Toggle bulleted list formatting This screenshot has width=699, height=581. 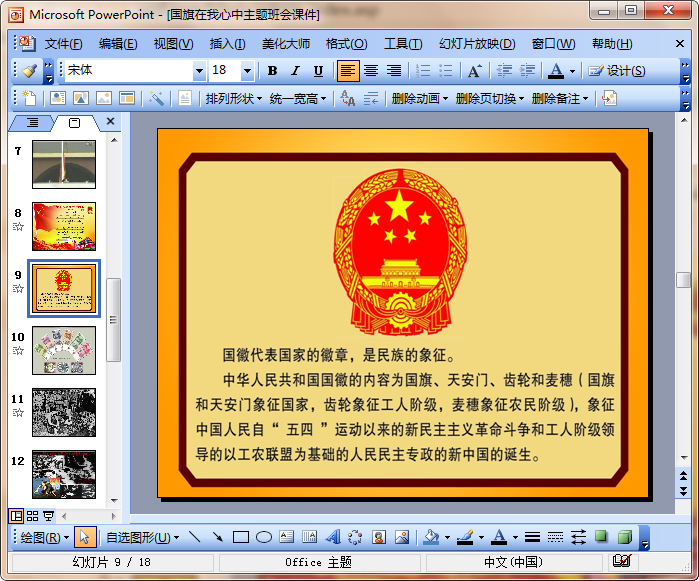446,70
